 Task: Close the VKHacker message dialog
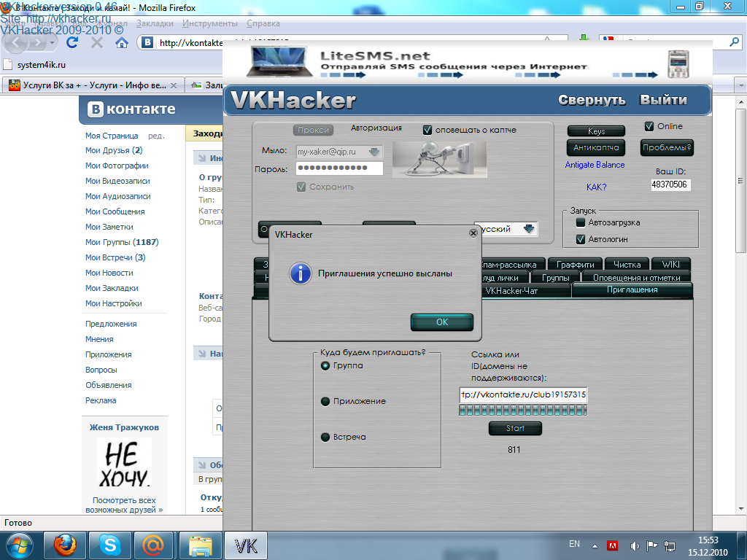pos(473,233)
